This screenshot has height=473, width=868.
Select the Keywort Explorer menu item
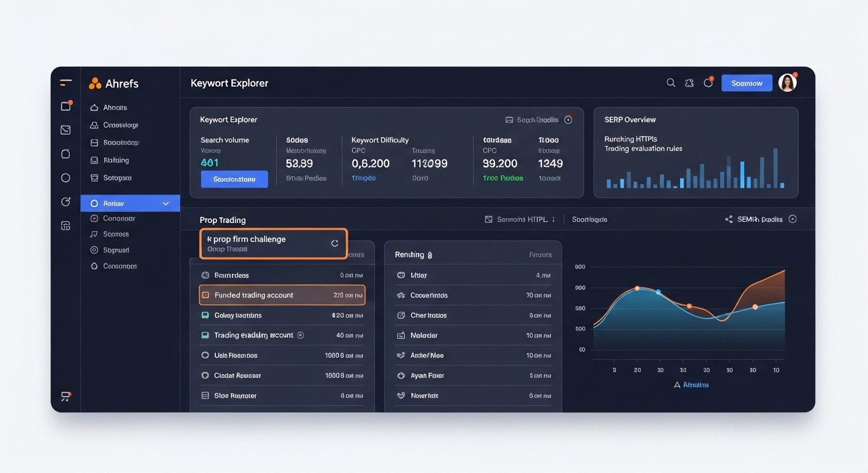[x=229, y=83]
